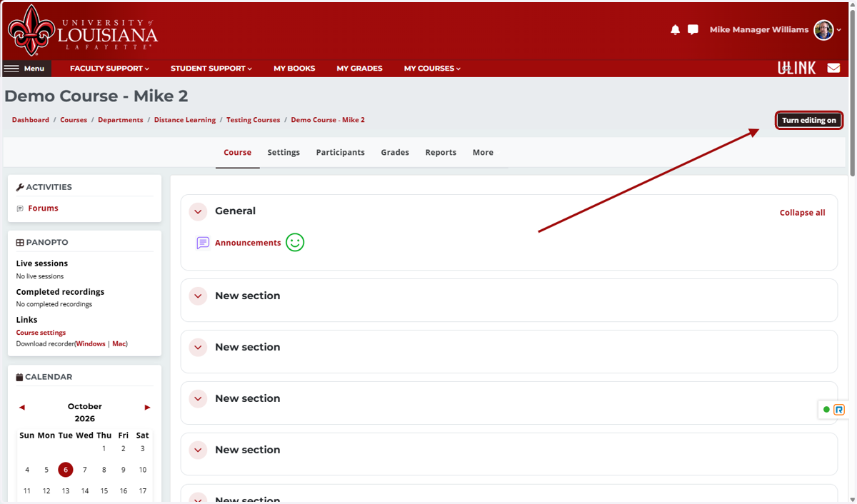The image size is (857, 504).
Task: Collapse the third New section chevron
Action: pyautogui.click(x=198, y=399)
